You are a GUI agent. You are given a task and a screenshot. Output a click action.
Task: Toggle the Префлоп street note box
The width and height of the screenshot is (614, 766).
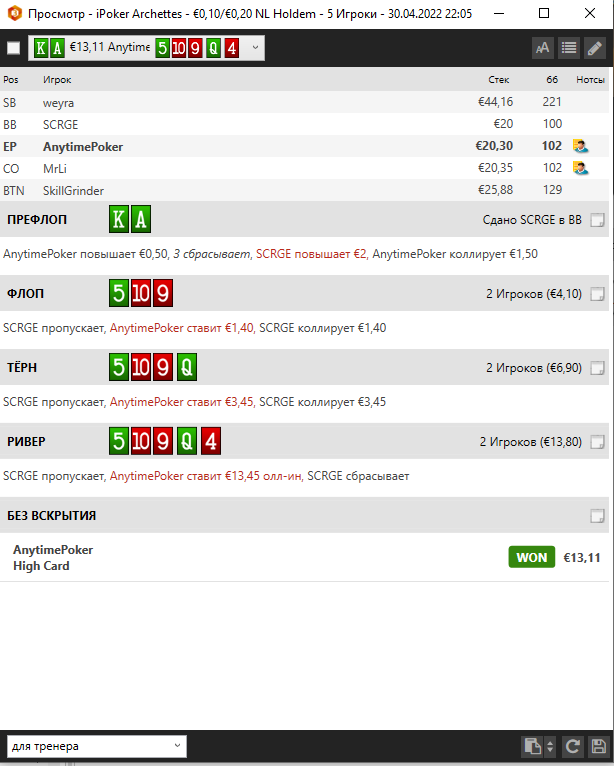(x=597, y=221)
